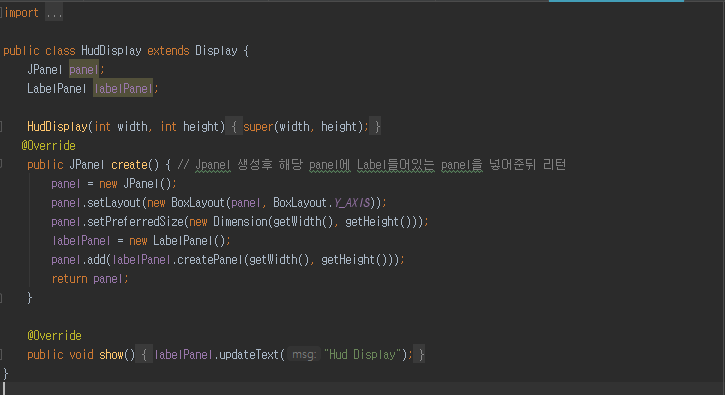Screen dimensions: 725x395
Task: Click @Override annotation above create()
Action: click(x=49, y=146)
